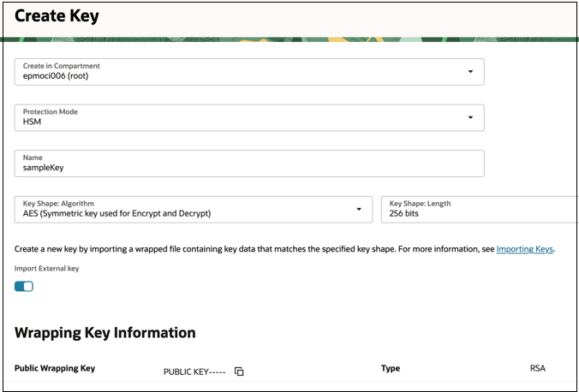Click the Import External key label
Image resolution: width=579 pixels, height=392 pixels.
[46, 269]
